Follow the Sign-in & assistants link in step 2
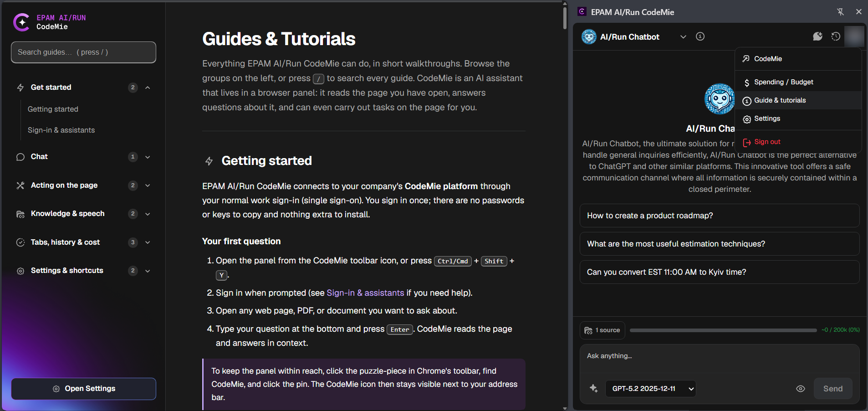The width and height of the screenshot is (868, 411). pyautogui.click(x=365, y=293)
